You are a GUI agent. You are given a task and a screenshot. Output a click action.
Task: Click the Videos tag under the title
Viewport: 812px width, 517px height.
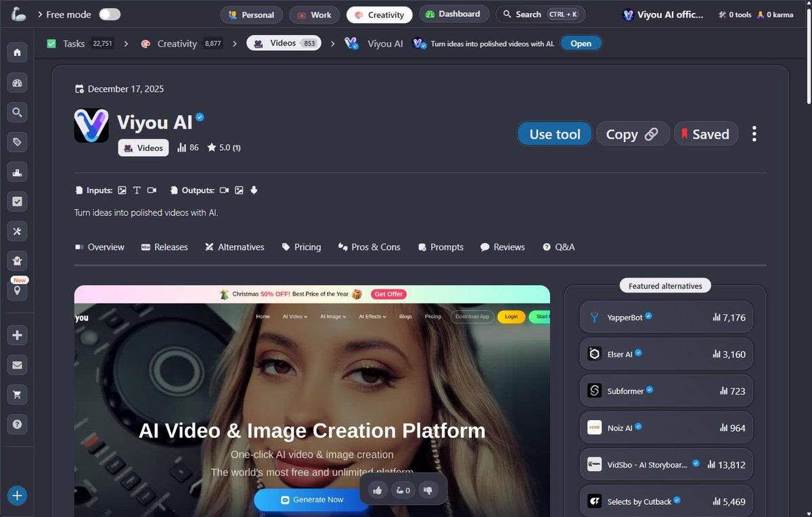[143, 148]
